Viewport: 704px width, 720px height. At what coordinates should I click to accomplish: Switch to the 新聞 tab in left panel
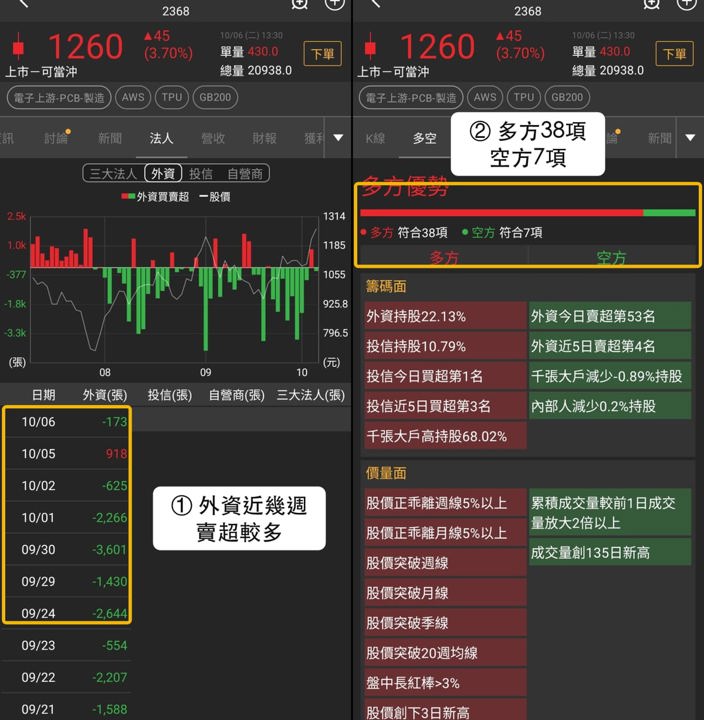click(110, 138)
